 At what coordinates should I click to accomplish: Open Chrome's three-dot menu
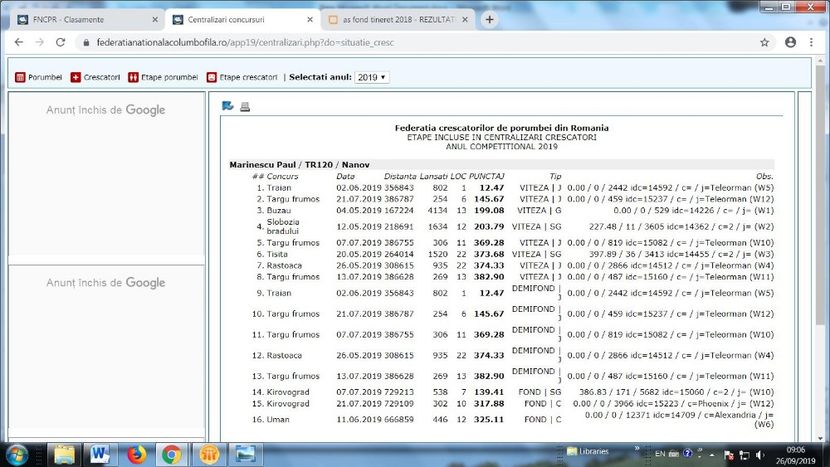pos(813,43)
